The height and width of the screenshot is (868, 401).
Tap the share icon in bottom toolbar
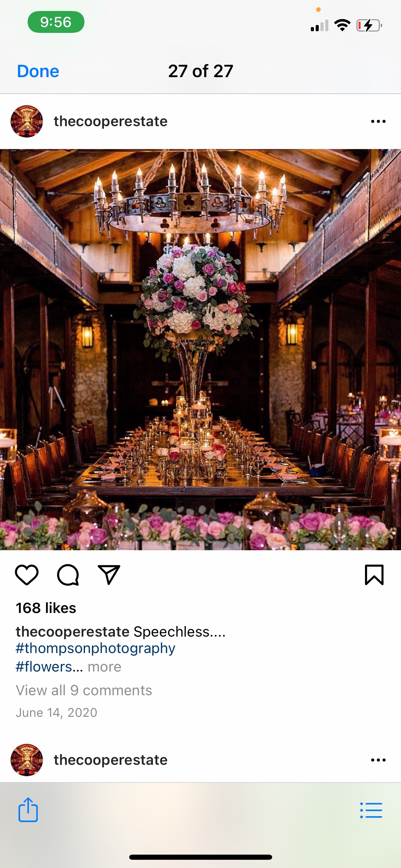click(28, 809)
